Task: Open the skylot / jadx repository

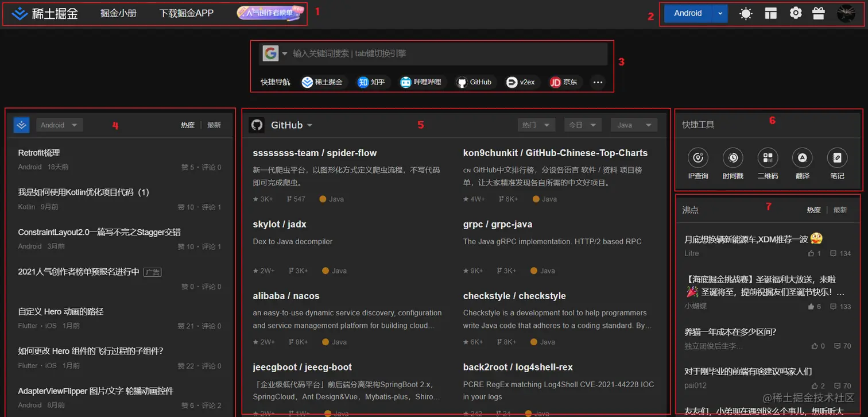Action: 280,224
